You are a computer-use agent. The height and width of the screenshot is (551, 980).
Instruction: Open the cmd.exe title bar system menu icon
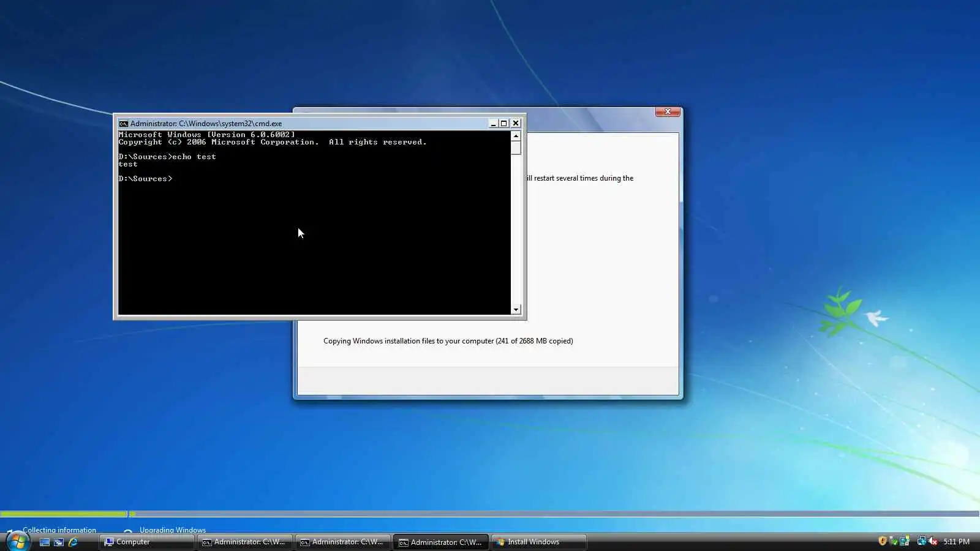pyautogui.click(x=123, y=123)
